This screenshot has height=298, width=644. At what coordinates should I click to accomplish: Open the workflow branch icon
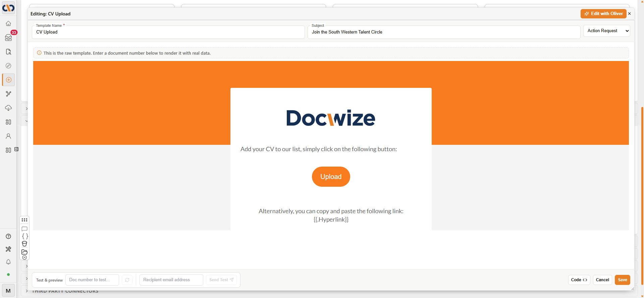click(x=8, y=94)
